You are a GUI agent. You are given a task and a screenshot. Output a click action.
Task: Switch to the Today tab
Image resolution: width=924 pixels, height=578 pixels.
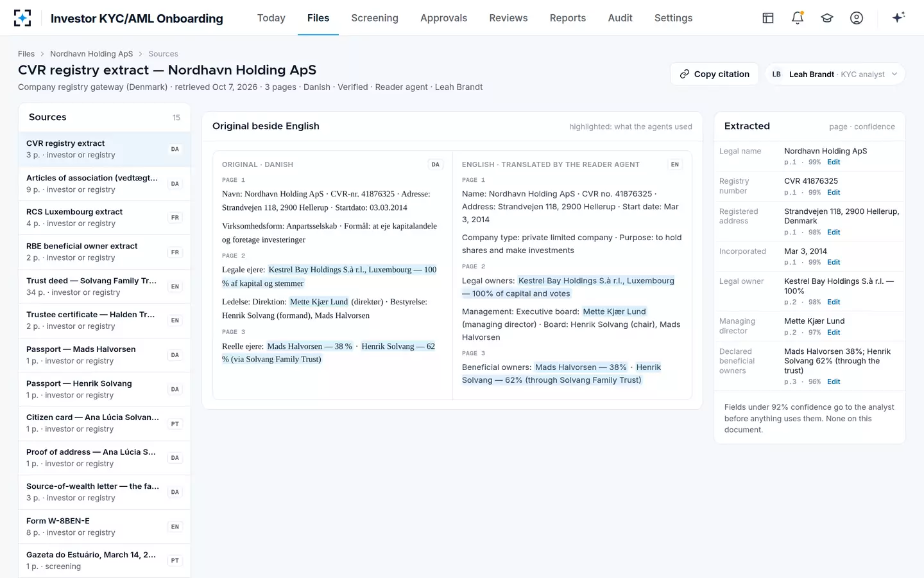[x=271, y=18]
